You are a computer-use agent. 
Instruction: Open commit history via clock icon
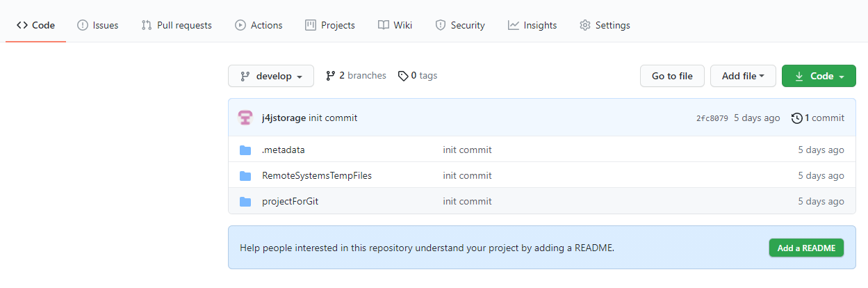797,118
